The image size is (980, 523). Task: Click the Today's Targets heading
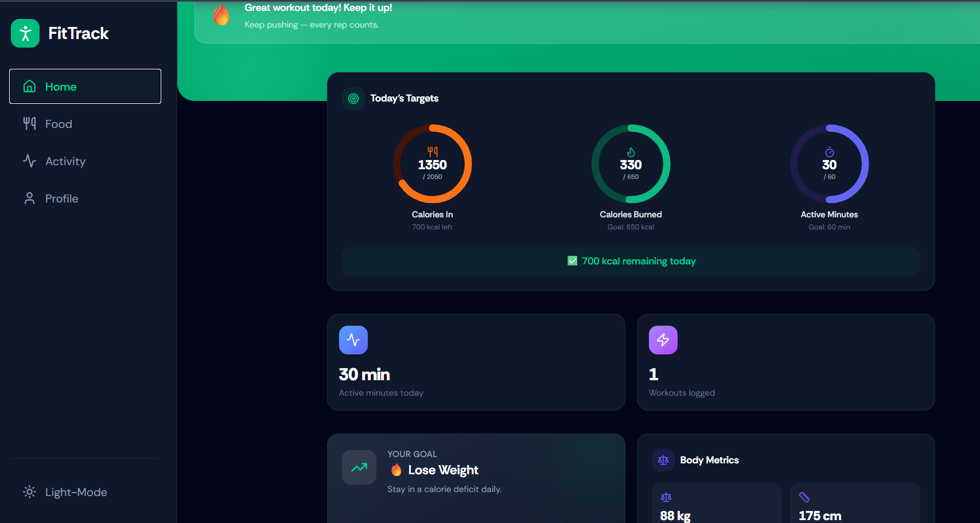(x=405, y=98)
